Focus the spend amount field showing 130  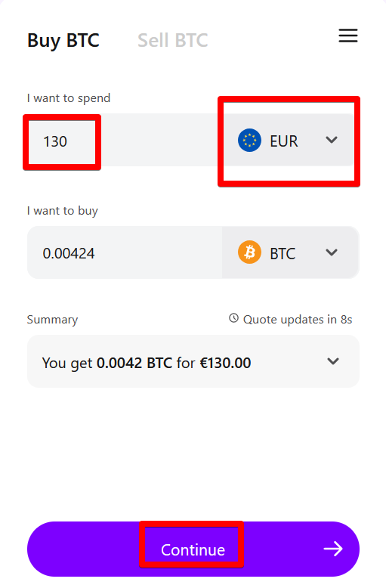click(x=125, y=140)
